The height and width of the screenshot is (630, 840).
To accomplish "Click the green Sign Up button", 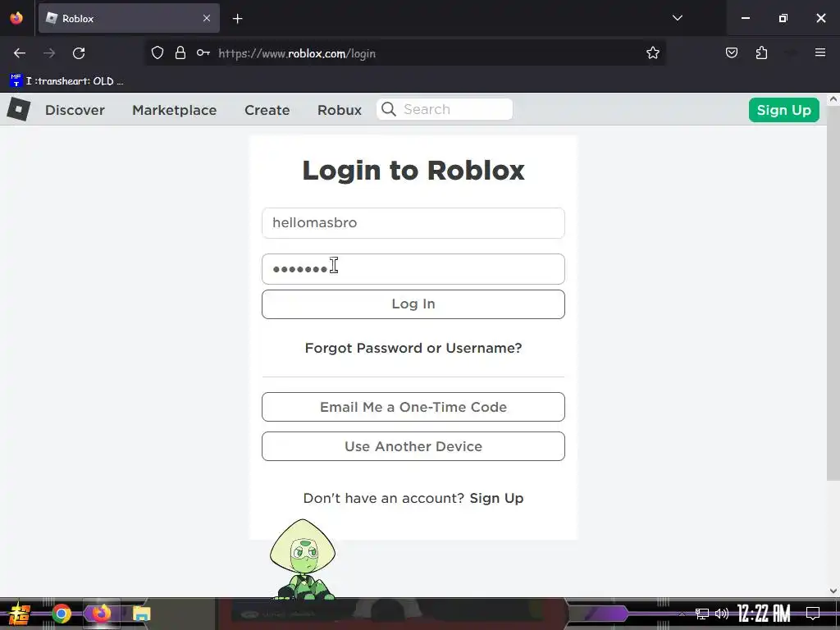I will click(x=783, y=110).
